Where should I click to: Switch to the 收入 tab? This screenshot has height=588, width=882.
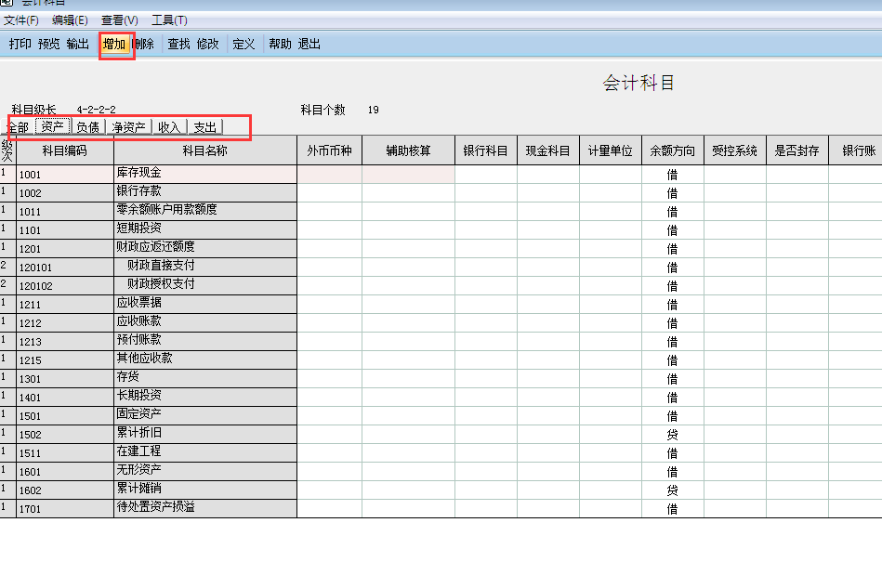(169, 127)
